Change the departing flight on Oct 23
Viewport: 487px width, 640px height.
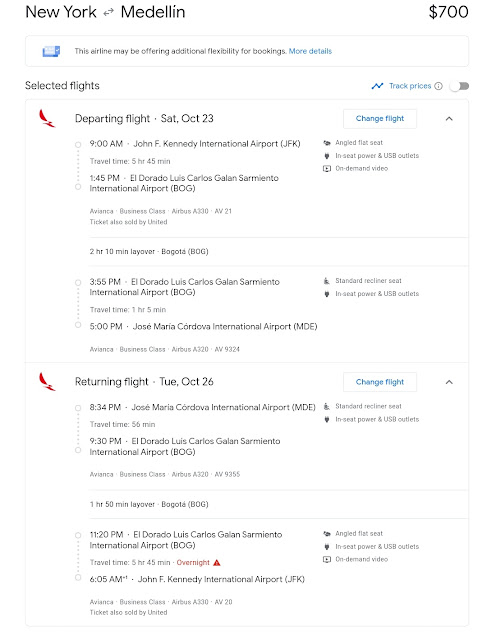380,119
